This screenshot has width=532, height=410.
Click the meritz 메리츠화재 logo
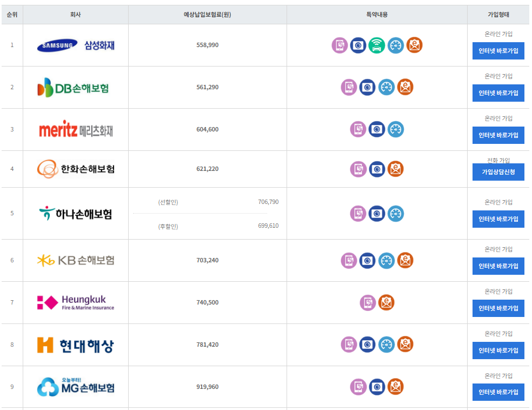tap(76, 129)
